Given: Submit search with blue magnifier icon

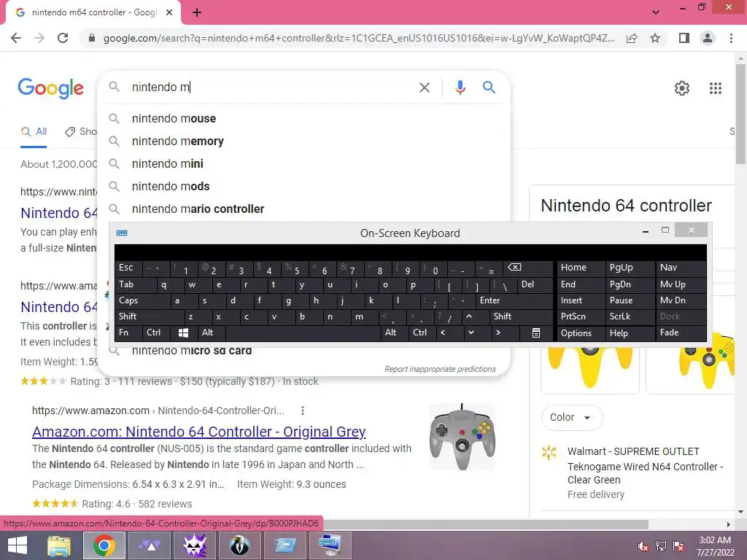Looking at the screenshot, I should click(x=489, y=87).
